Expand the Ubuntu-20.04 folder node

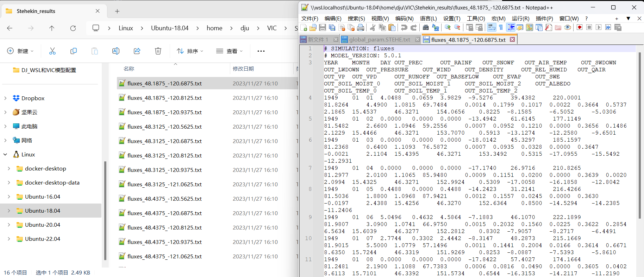pyautogui.click(x=9, y=225)
